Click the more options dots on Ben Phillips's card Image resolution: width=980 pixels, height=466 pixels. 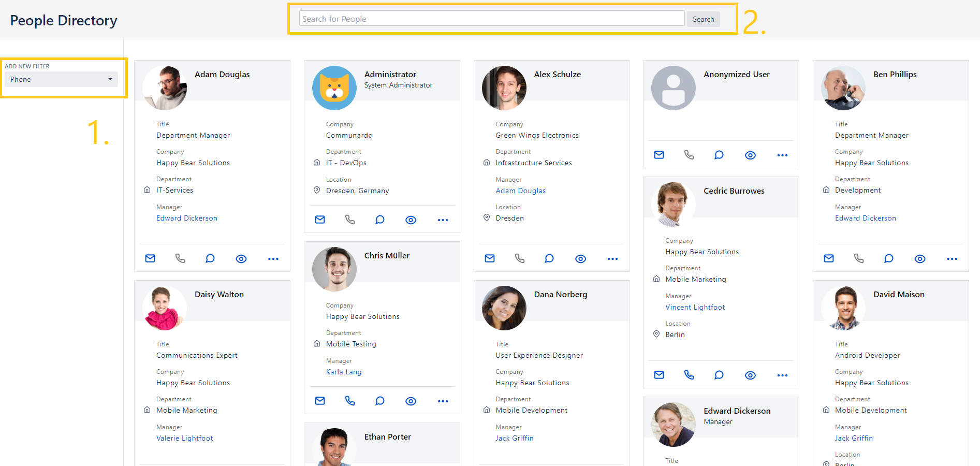952,258
